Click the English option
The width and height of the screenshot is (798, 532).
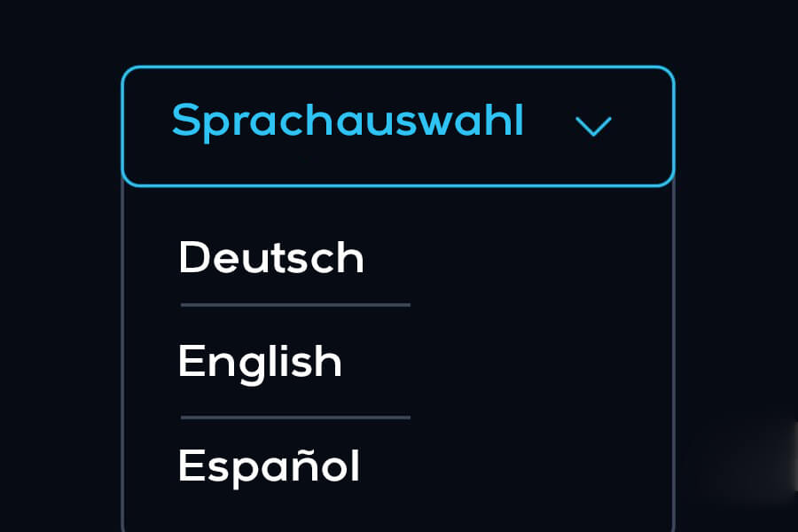tap(260, 362)
